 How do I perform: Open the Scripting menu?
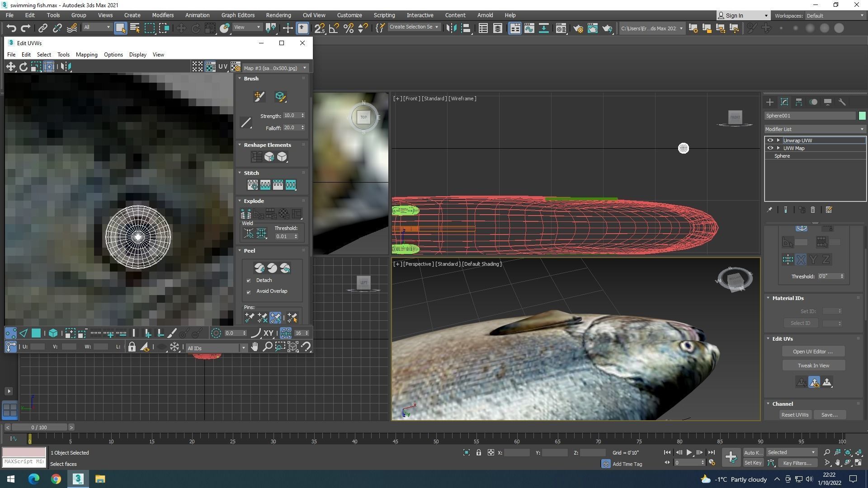click(x=384, y=15)
